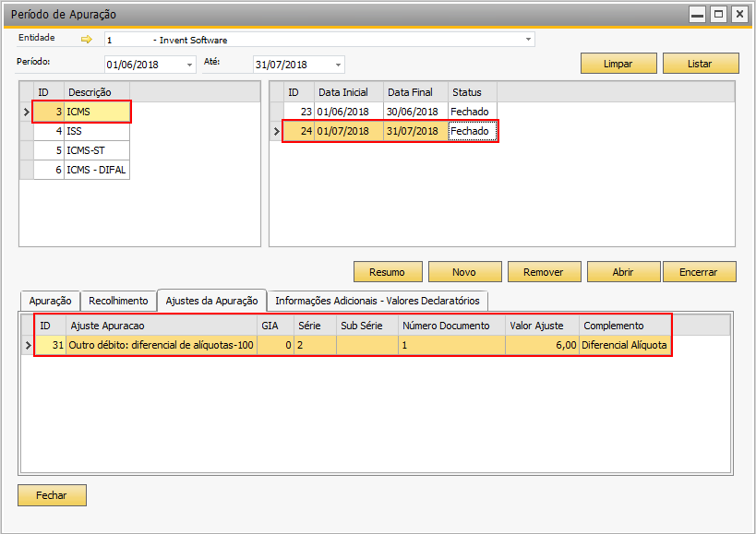The height and width of the screenshot is (534, 756).
Task: Expand the Até end date dropdown
Action: click(x=339, y=65)
